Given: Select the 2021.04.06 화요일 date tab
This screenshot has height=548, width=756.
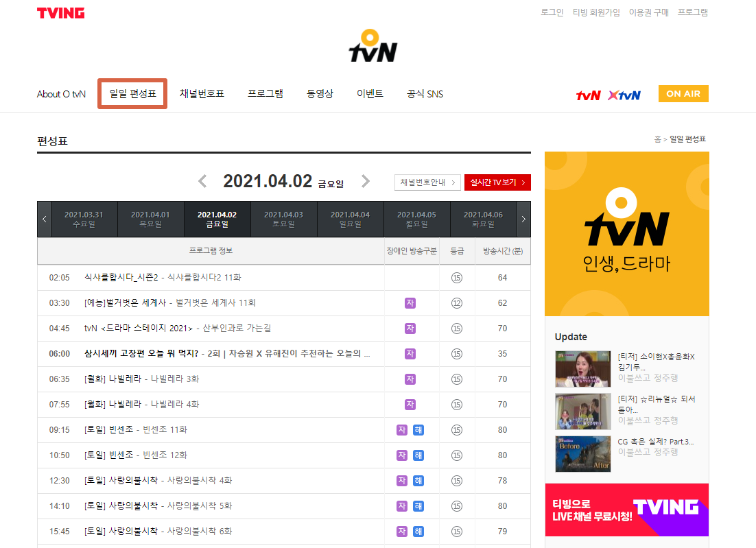Looking at the screenshot, I should click(x=483, y=219).
